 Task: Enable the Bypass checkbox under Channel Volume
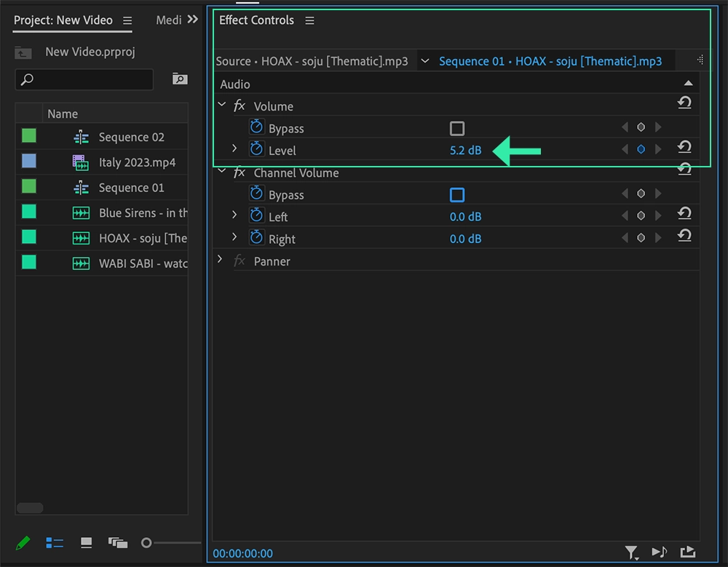457,194
